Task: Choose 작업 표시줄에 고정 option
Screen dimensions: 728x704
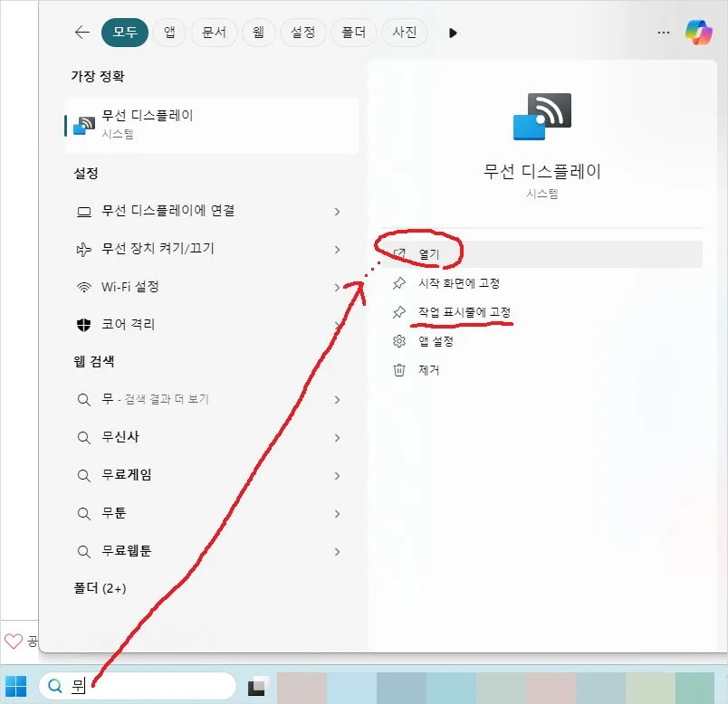Action: [x=465, y=312]
